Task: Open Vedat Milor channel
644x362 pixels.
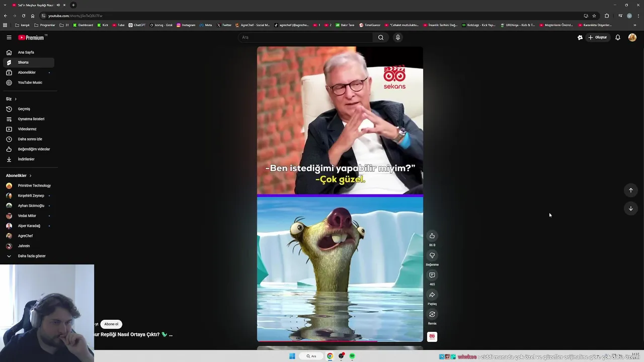Action: [x=28, y=216]
